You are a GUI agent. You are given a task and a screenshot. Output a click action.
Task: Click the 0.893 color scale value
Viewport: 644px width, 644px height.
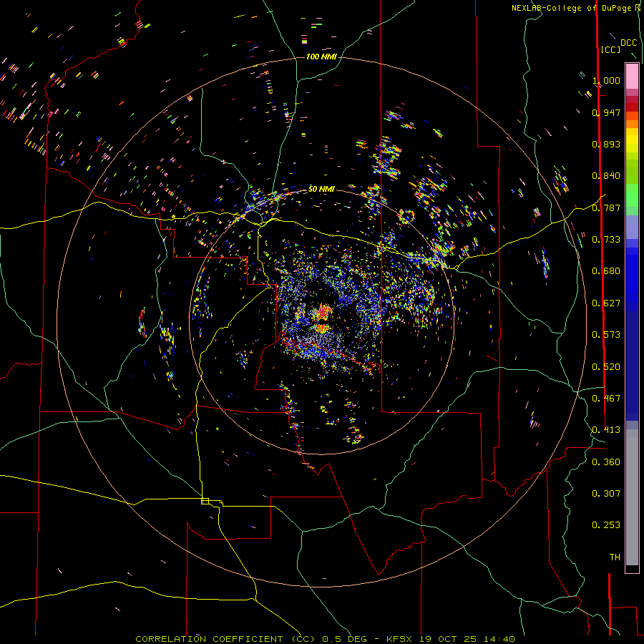click(606, 144)
